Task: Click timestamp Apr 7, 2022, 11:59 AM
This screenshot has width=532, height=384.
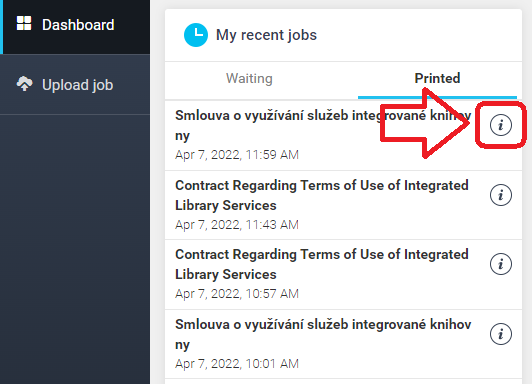Action: coord(237,155)
